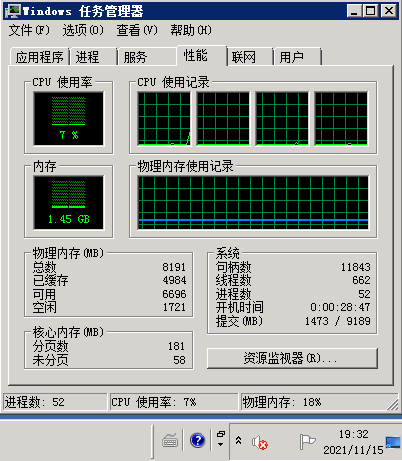Screen dimensions: 402x461
Task: Open the language bar options dropdown arrow
Action: (x=220, y=444)
